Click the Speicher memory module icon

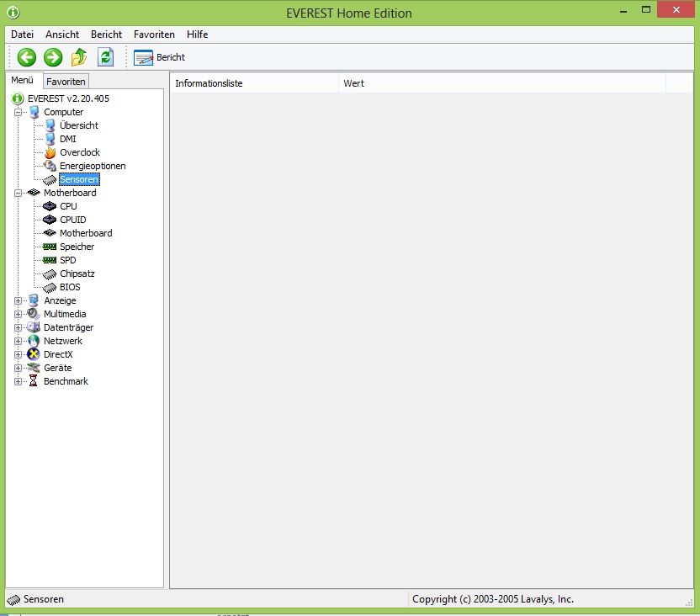[x=50, y=247]
